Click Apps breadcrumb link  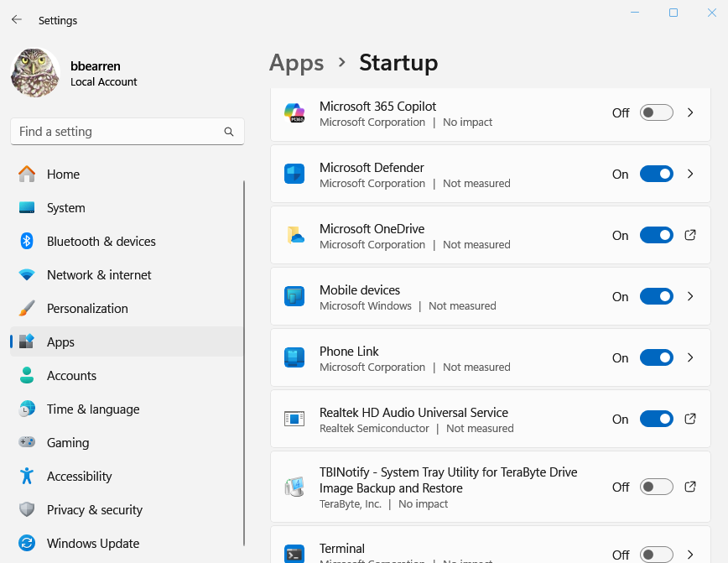[296, 63]
